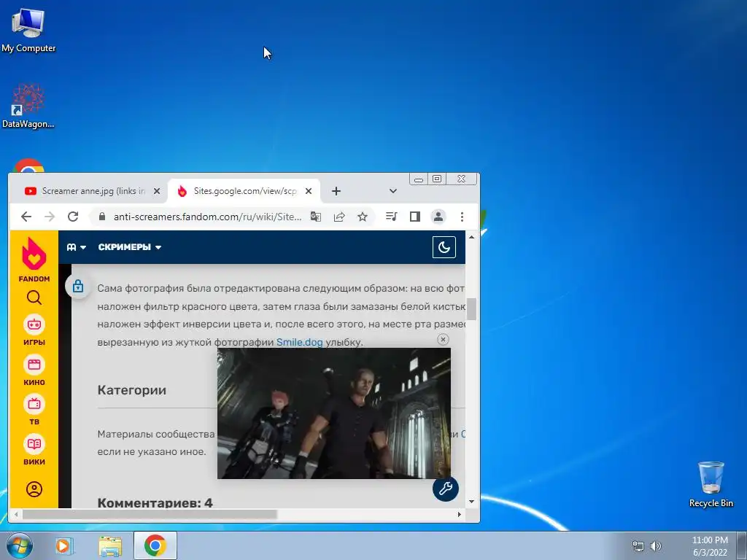Click the site padlock in address bar
This screenshot has width=747, height=560.
coord(102,217)
